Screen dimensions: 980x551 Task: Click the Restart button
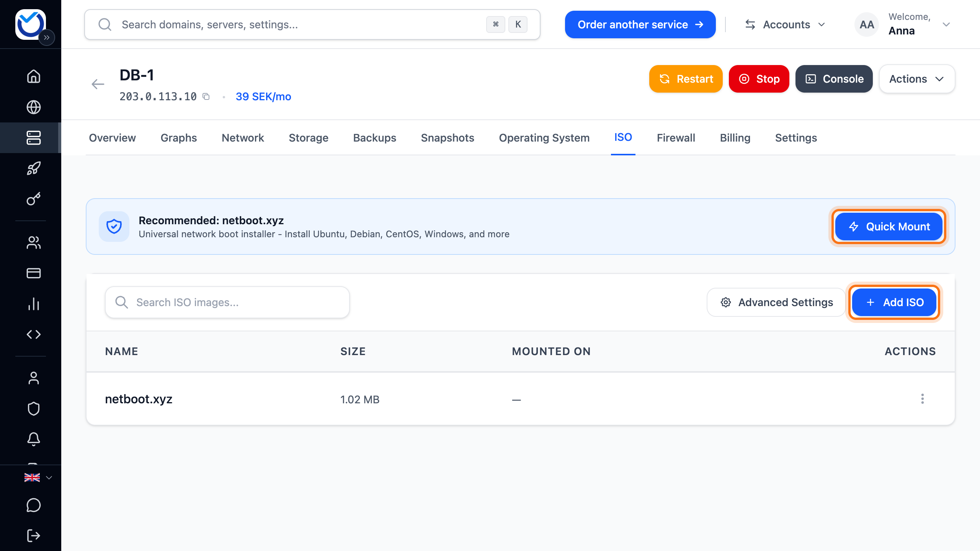[686, 79]
